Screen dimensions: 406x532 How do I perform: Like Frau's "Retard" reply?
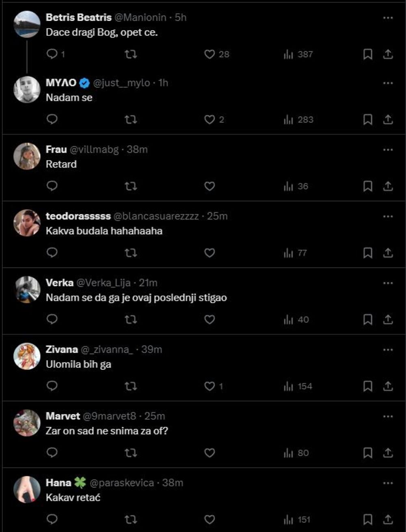coord(209,186)
